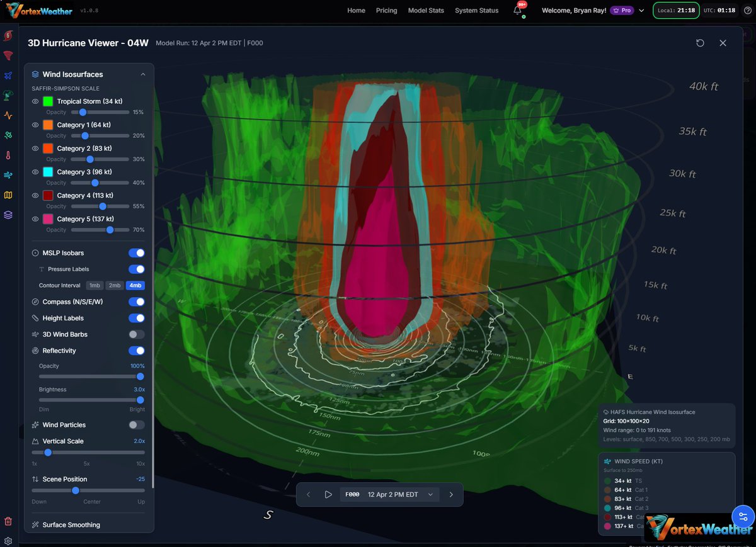Open the purple layers sidebar icon
This screenshot has width=756, height=547.
(x=8, y=215)
